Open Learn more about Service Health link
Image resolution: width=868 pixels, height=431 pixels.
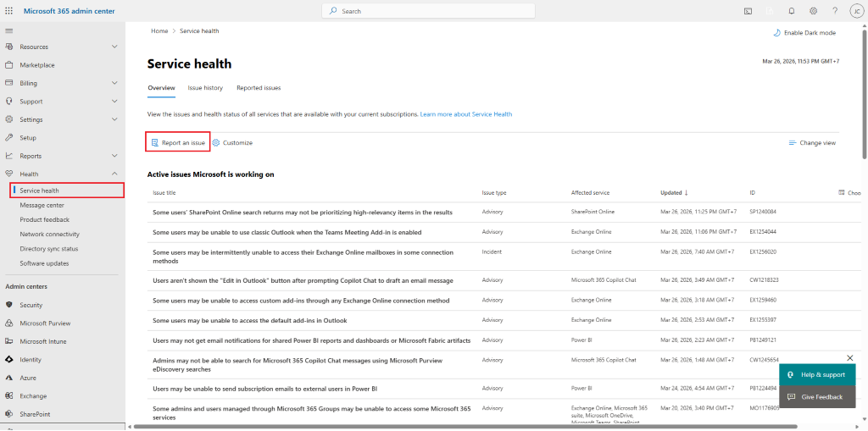pos(466,114)
